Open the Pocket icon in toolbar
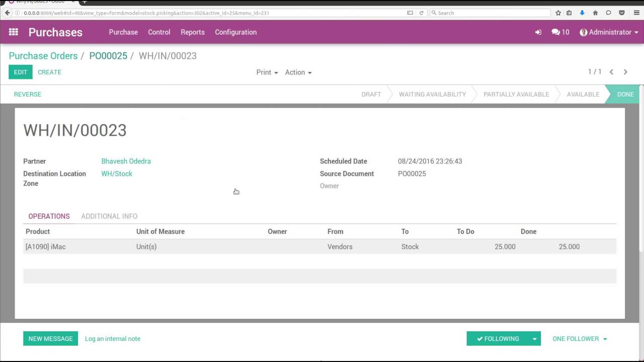The image size is (644, 362). point(622,13)
